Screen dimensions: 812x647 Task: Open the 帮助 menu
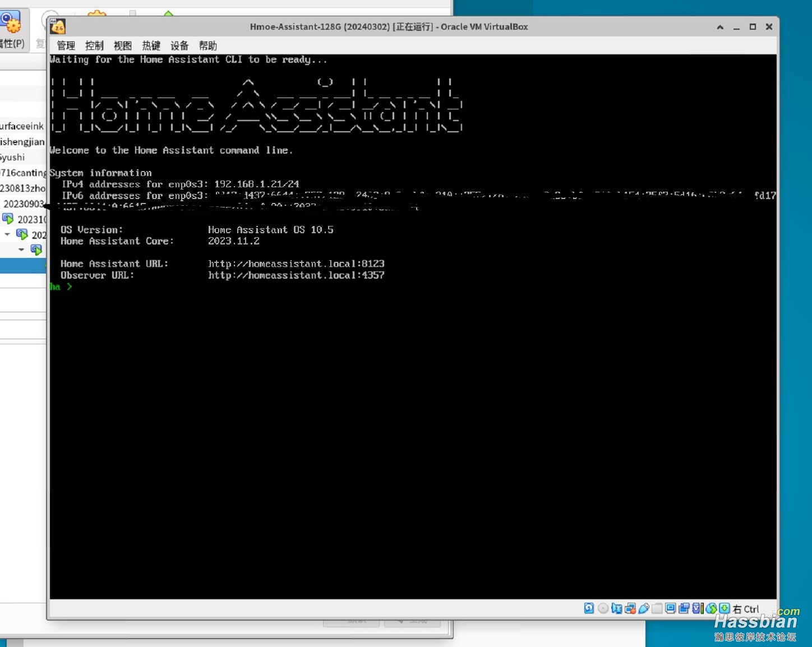coord(208,45)
